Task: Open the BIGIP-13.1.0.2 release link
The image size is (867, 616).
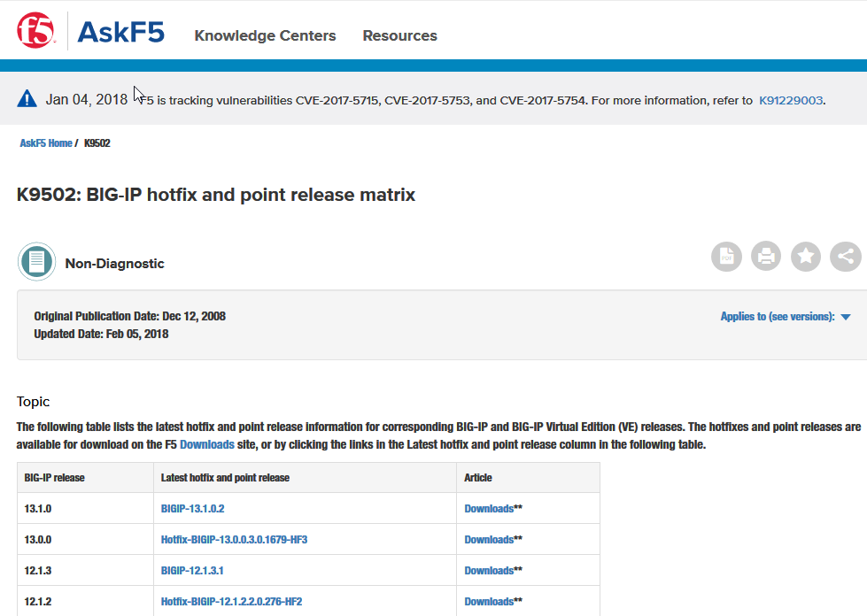Action: [198, 509]
